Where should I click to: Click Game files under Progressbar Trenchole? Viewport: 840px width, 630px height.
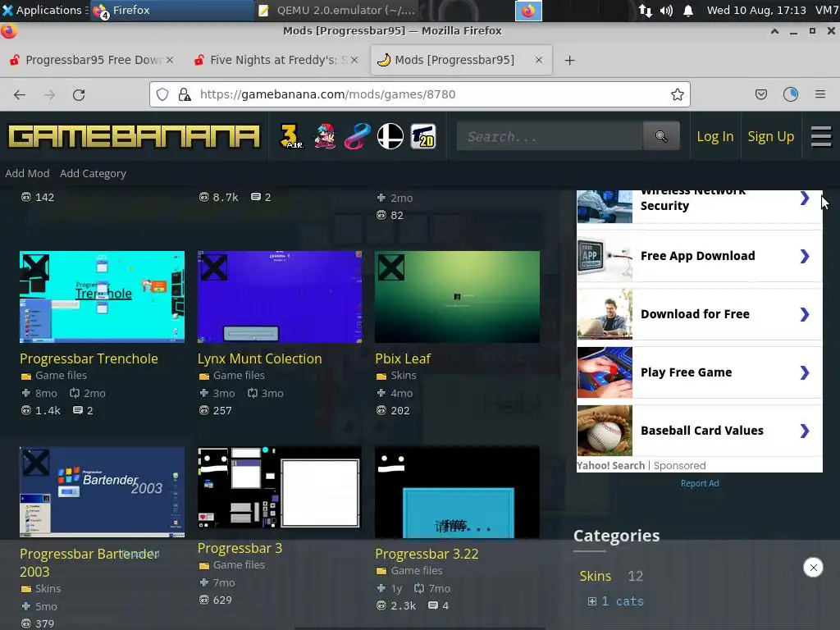[x=61, y=376]
